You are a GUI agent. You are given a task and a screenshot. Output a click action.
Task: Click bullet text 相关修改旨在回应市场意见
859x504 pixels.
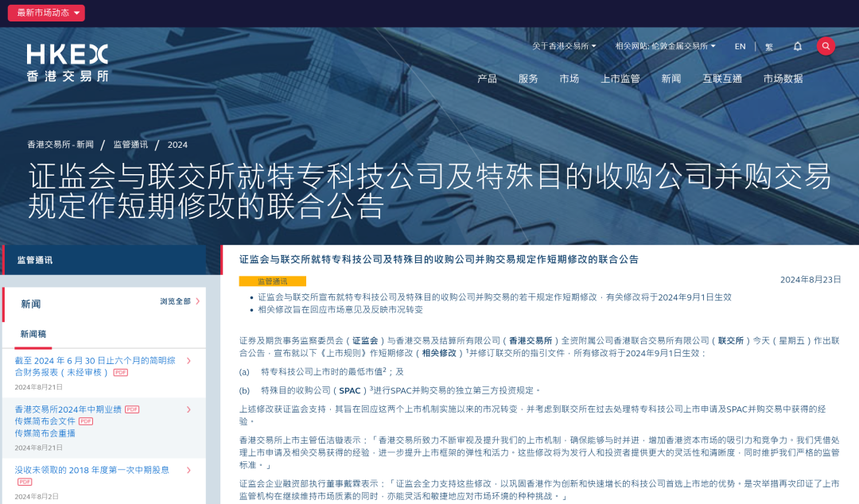click(x=340, y=309)
